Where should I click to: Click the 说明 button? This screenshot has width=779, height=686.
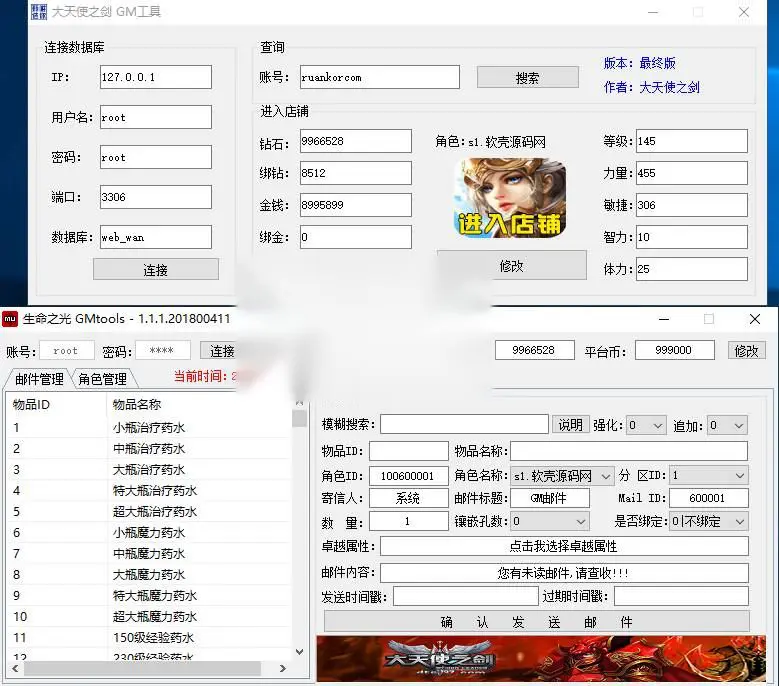570,425
